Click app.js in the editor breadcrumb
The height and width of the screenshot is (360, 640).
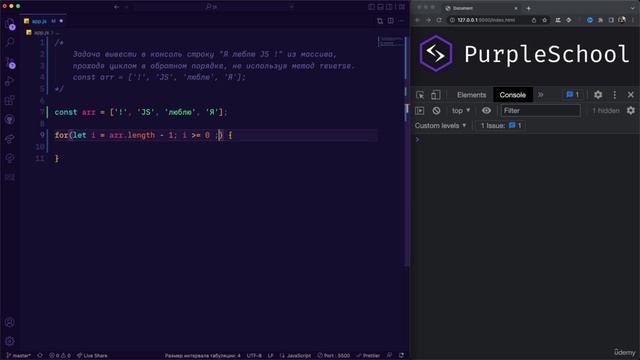click(40, 33)
